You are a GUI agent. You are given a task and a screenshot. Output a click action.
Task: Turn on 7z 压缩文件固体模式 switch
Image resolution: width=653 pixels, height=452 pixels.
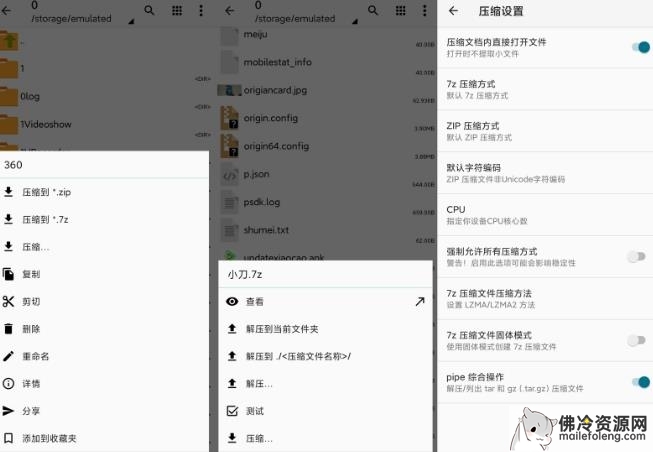635,340
